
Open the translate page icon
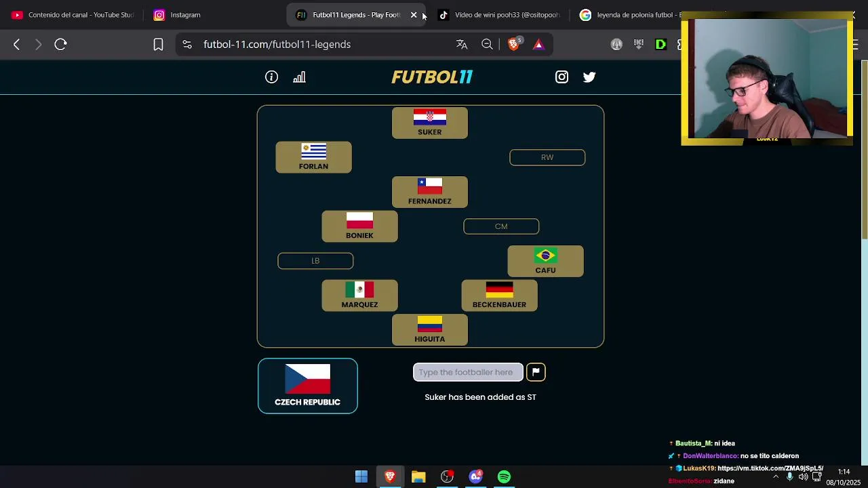coord(462,45)
